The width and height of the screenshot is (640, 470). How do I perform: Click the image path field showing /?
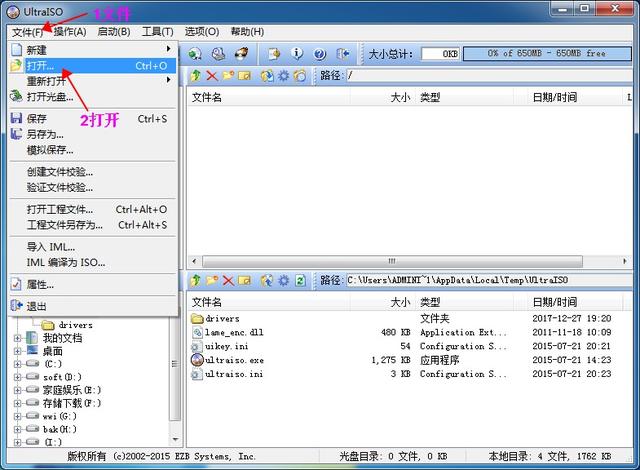click(489, 75)
